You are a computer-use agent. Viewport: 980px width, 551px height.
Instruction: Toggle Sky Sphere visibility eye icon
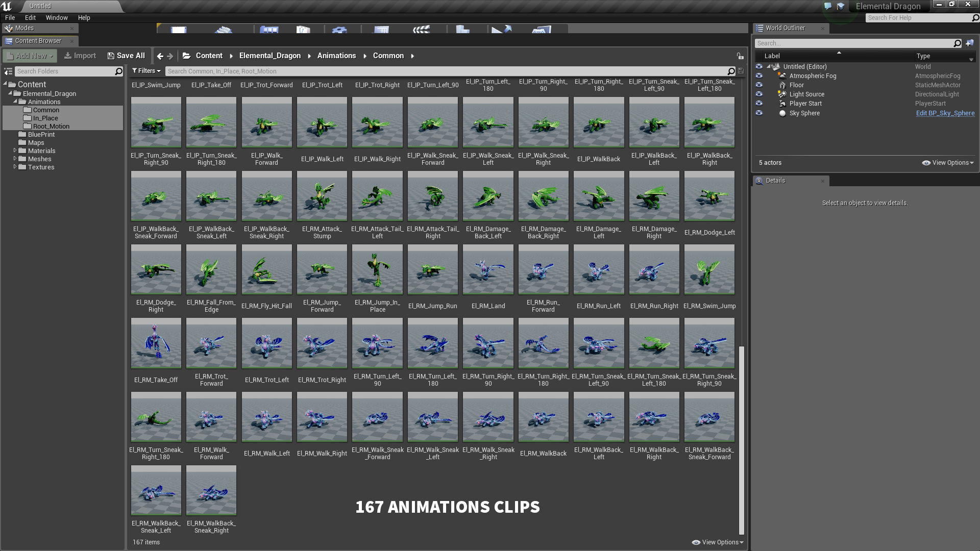759,113
